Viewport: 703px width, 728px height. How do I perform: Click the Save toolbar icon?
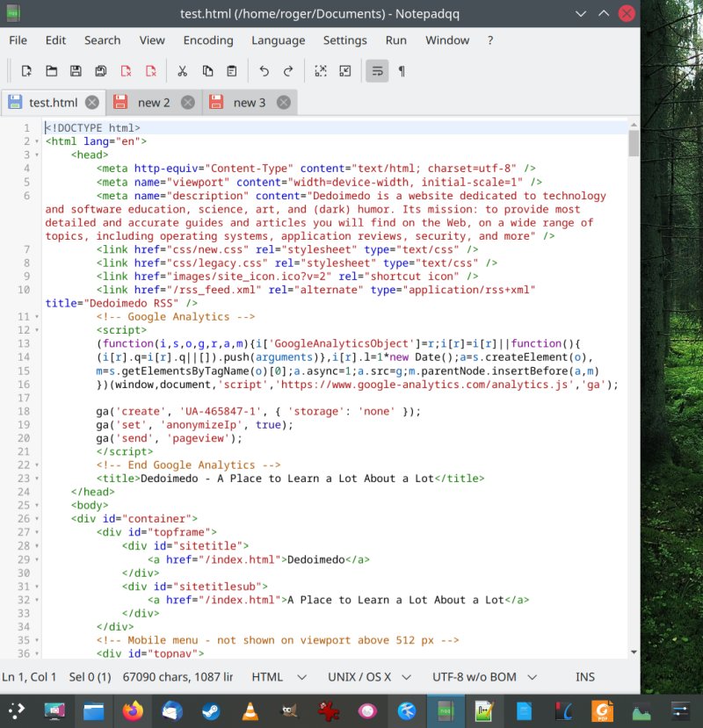click(x=76, y=71)
